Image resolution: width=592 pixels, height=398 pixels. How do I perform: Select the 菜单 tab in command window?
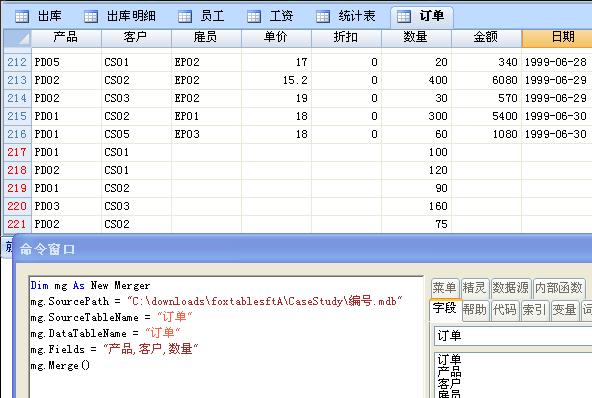(x=445, y=288)
